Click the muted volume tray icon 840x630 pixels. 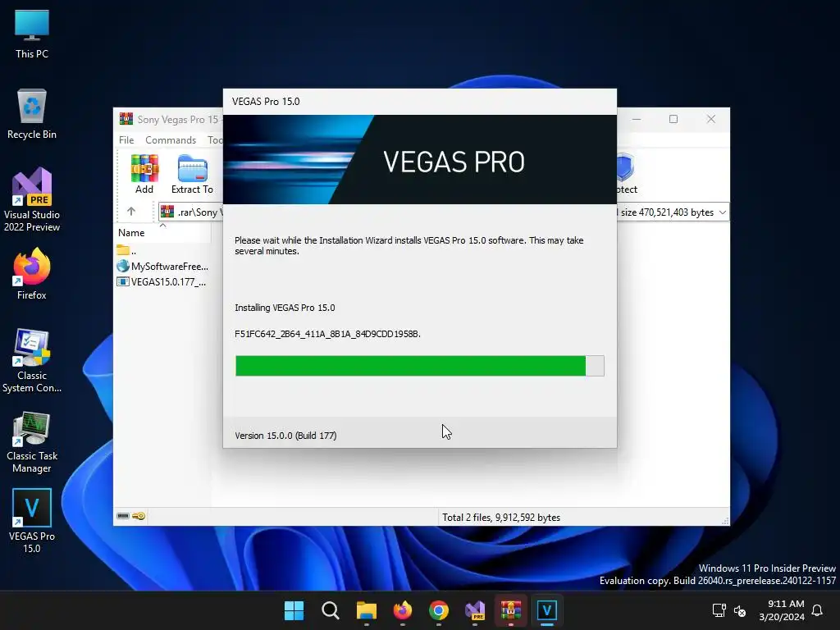[740, 610]
